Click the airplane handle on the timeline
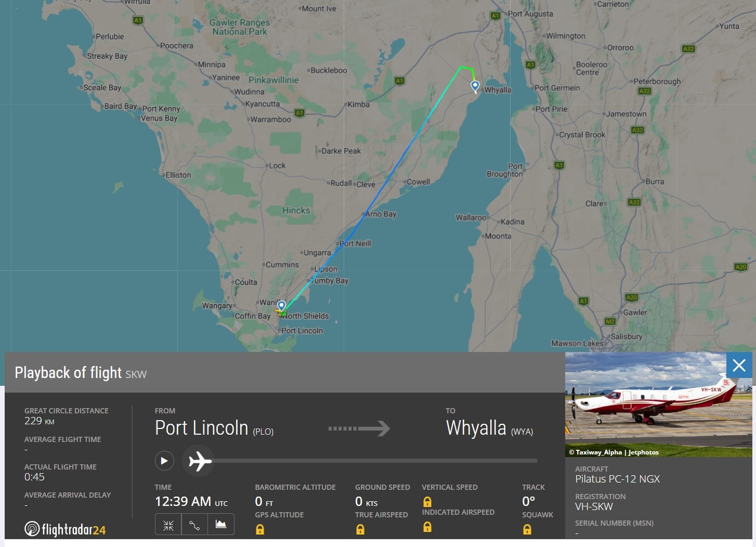 click(198, 461)
